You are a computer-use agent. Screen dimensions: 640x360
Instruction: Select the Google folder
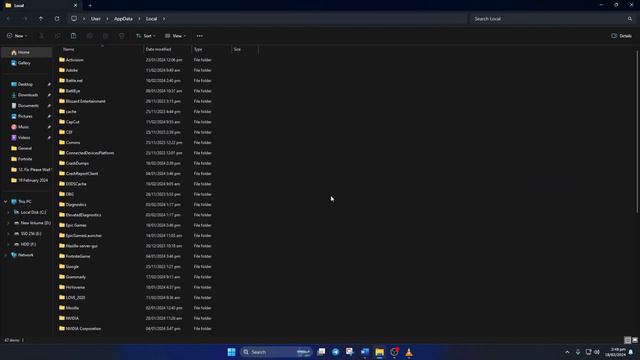click(72, 267)
